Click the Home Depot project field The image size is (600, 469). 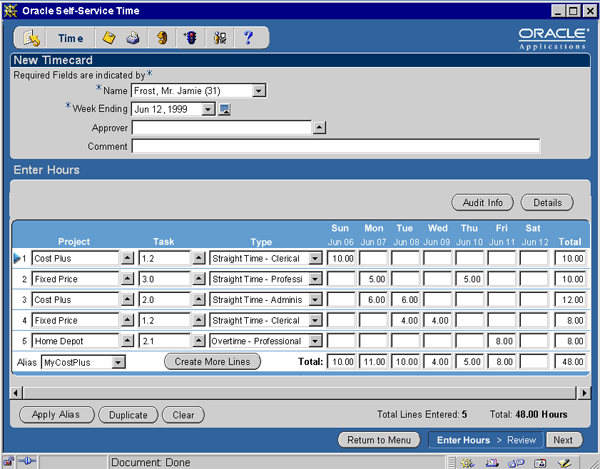(x=75, y=341)
